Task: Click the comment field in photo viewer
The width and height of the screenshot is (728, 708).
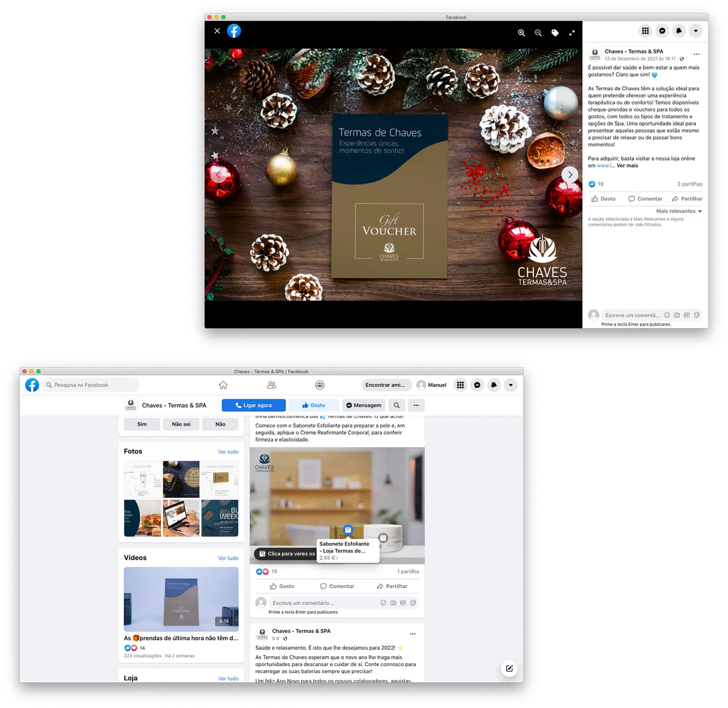Action: [632, 315]
